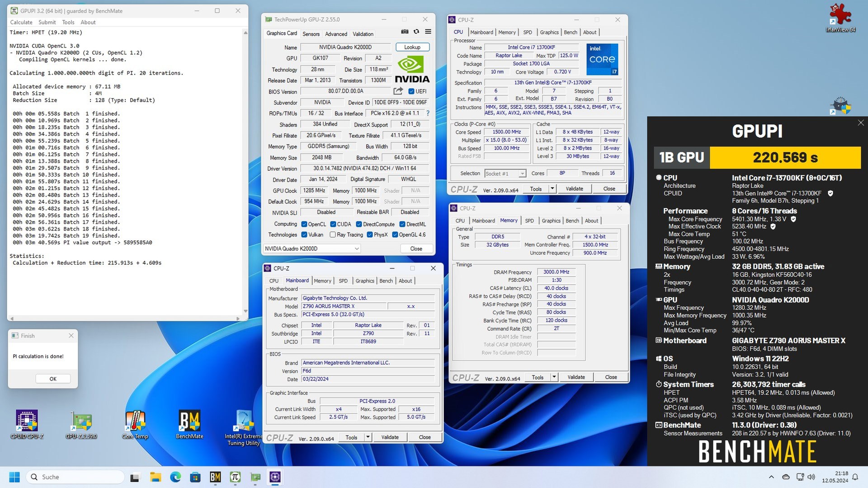Open the Graphics tab in CPU-Z Mainboard window
The image size is (868, 488).
[x=365, y=281]
